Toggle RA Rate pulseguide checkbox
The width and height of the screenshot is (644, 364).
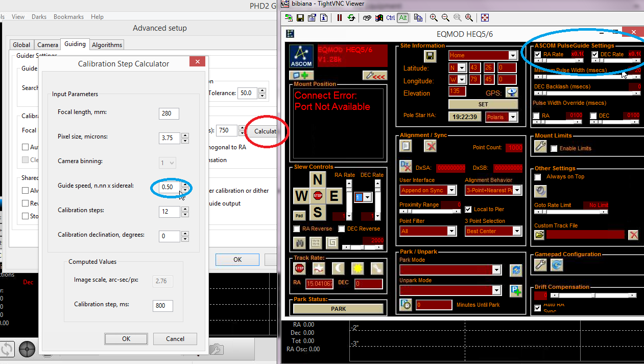pos(538,54)
